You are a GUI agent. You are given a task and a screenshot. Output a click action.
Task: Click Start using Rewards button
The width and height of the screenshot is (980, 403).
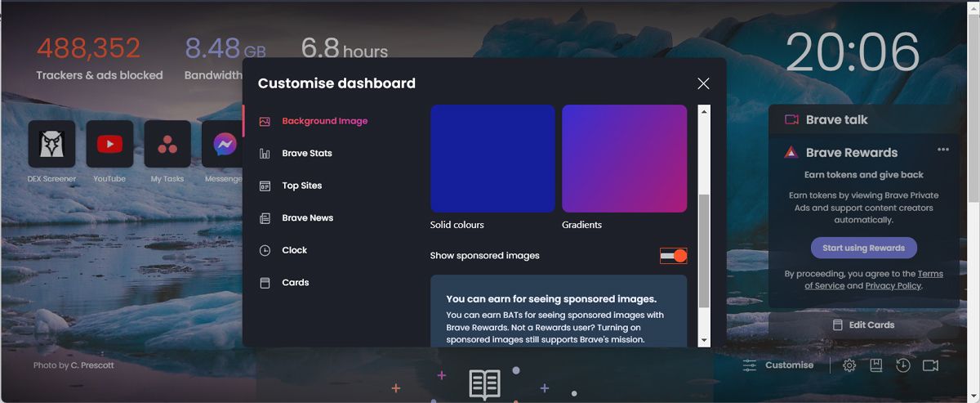coord(863,248)
